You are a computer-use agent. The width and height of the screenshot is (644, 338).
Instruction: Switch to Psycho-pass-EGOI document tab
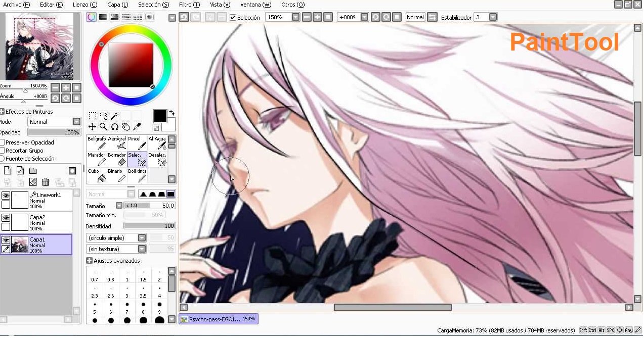point(218,319)
